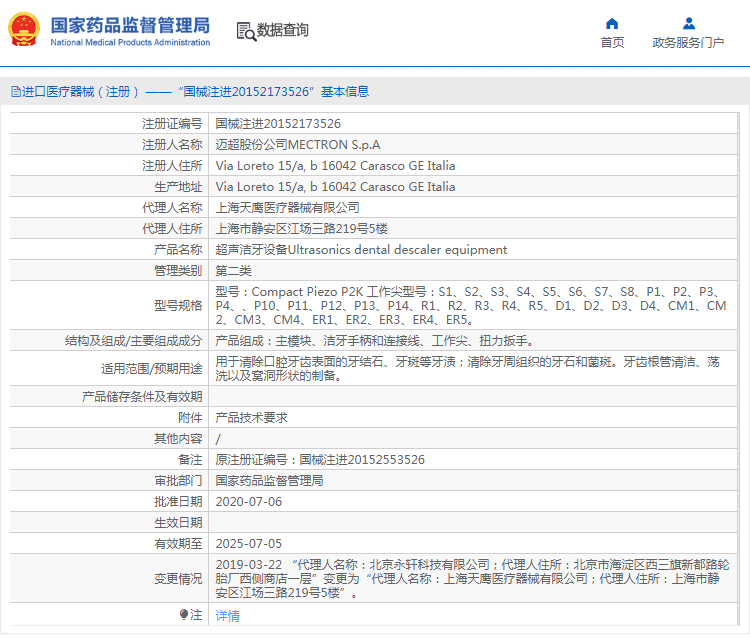750x638 pixels.
Task: Click the 型号规格 row label
Action: pos(178,306)
